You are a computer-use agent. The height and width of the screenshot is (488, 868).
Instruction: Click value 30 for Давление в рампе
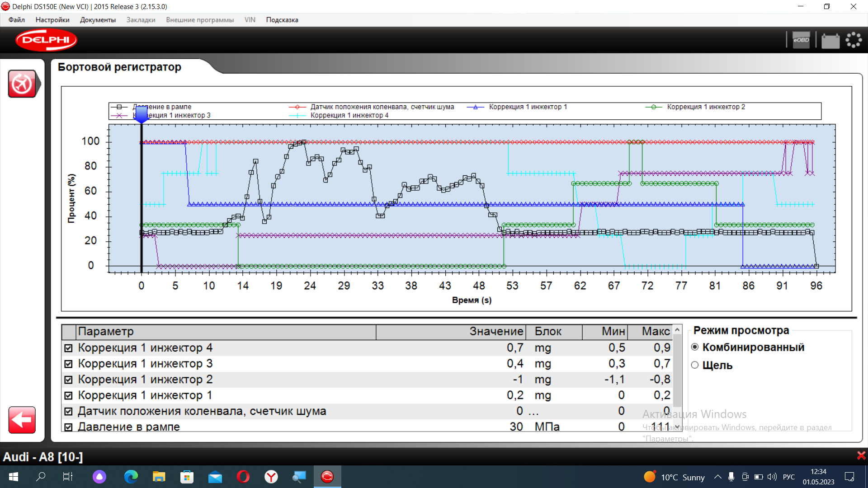[516, 427]
